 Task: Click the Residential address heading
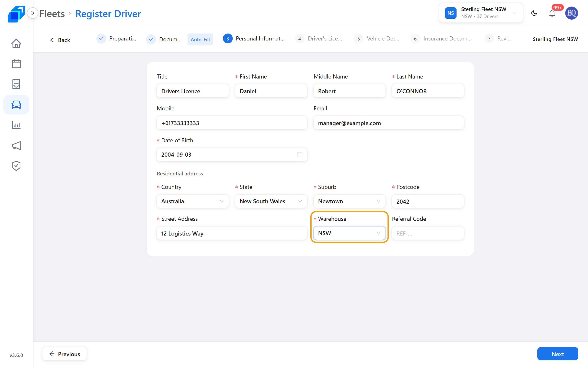click(180, 174)
